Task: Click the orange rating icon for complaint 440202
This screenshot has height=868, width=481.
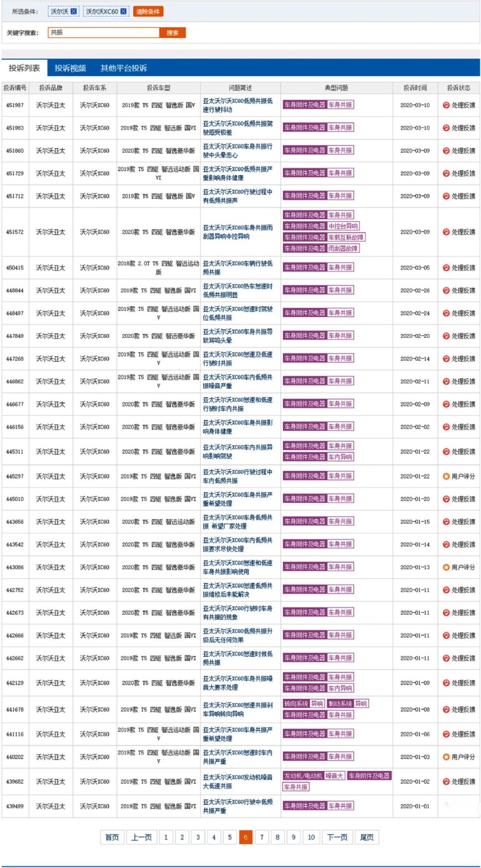Action: point(446,757)
